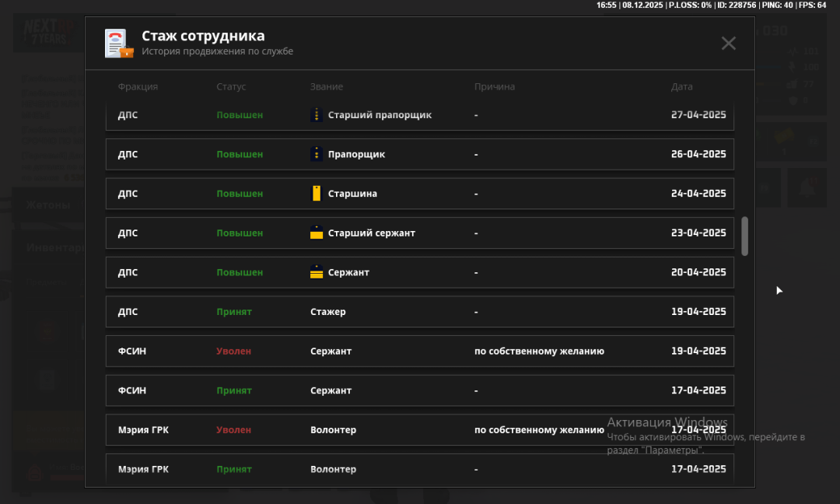Click dismissal reason text in the ФСИН row
Image resolution: width=840 pixels, height=504 pixels.
(x=539, y=352)
